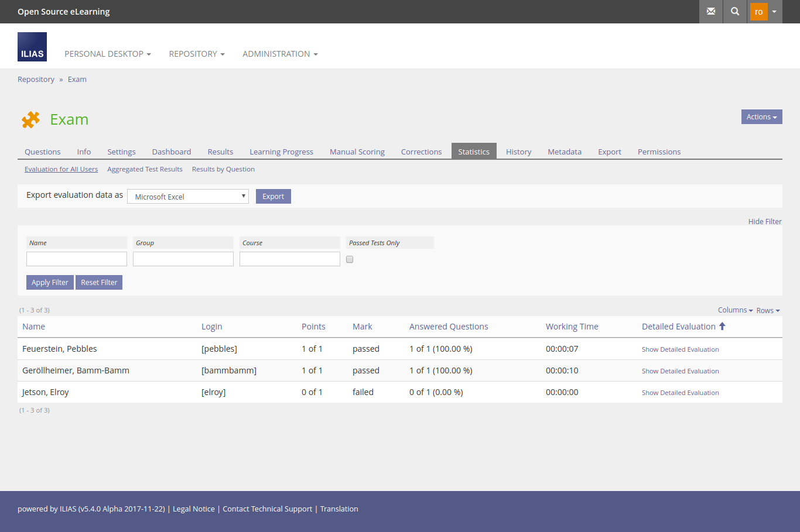800x532 pixels.
Task: Open the Rows dropdown
Action: coord(768,311)
